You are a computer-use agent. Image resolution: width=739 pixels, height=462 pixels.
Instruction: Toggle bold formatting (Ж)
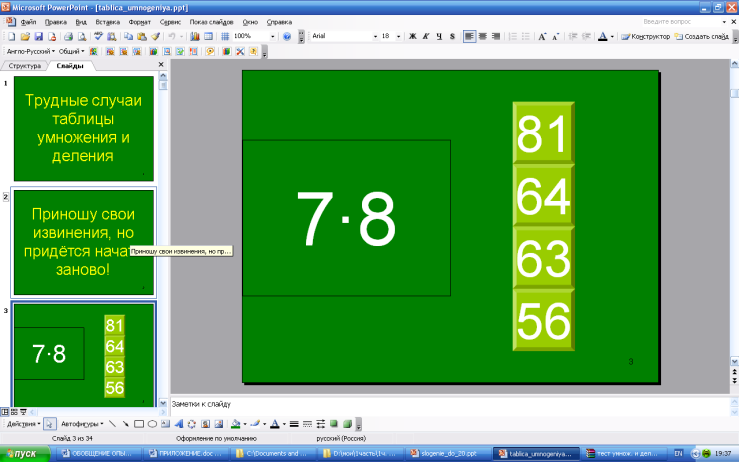[x=413, y=36]
